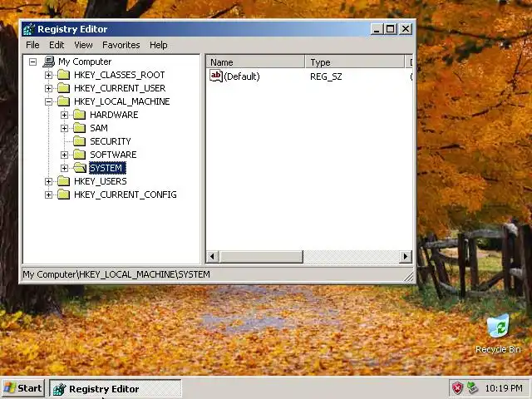Click the horizontal scrollbar thumb
This screenshot has height=399, width=532.
(261, 257)
